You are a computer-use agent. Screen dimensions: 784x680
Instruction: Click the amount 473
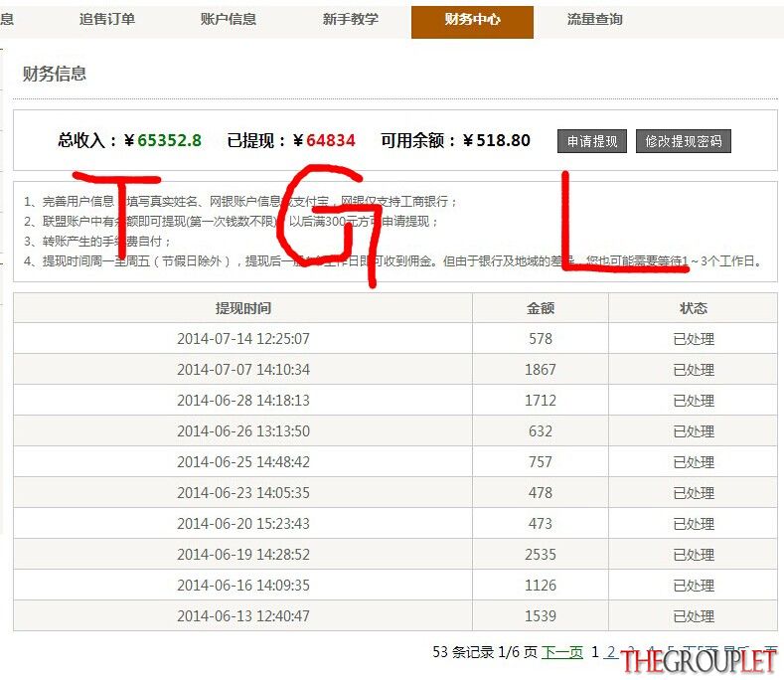click(541, 523)
